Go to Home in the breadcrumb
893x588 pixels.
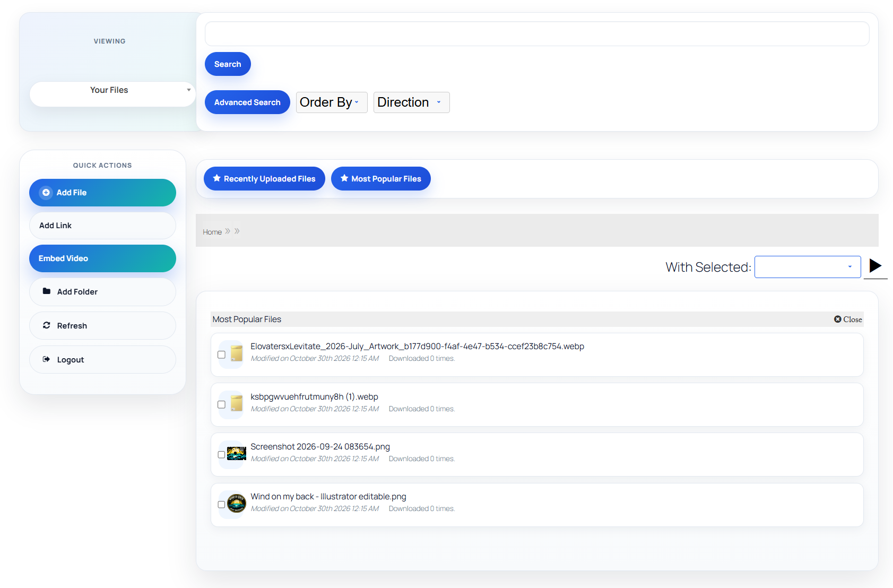click(212, 232)
